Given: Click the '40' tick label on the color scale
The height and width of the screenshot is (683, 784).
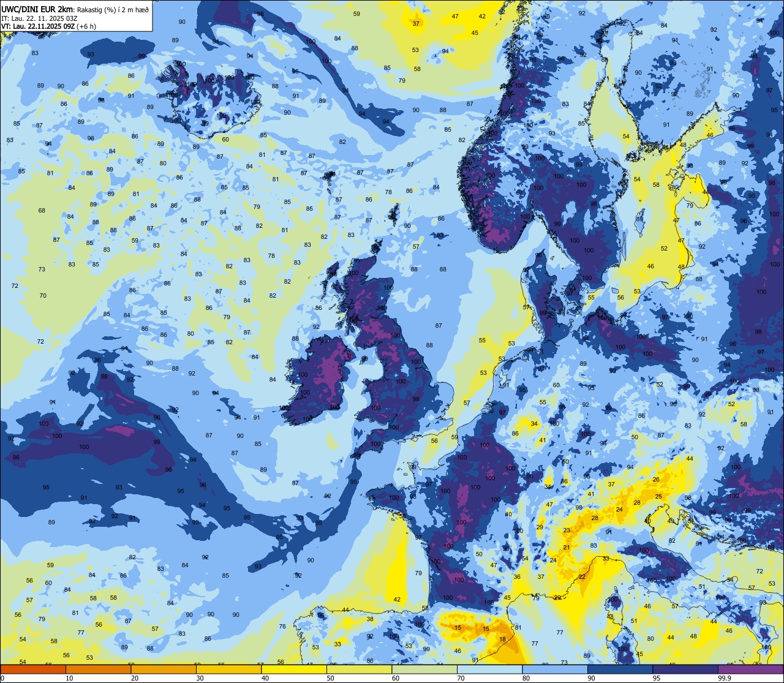Looking at the screenshot, I should click(265, 678).
